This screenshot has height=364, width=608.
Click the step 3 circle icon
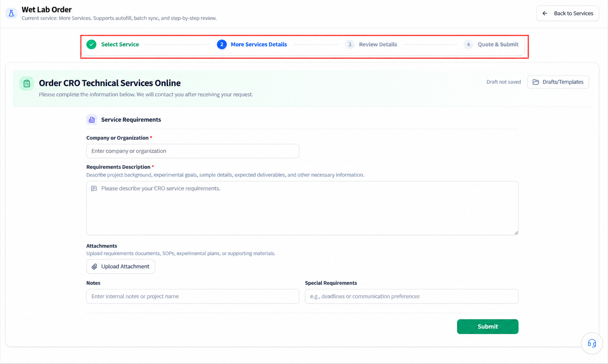[x=350, y=44]
